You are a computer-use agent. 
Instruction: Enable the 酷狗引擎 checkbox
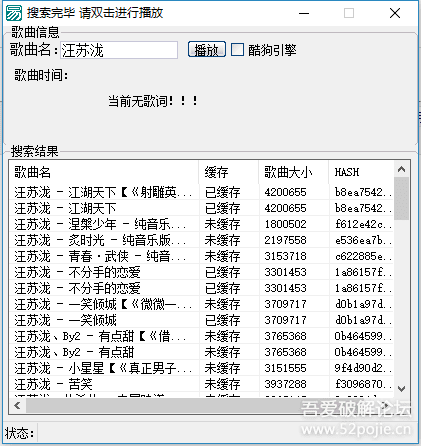(x=237, y=50)
